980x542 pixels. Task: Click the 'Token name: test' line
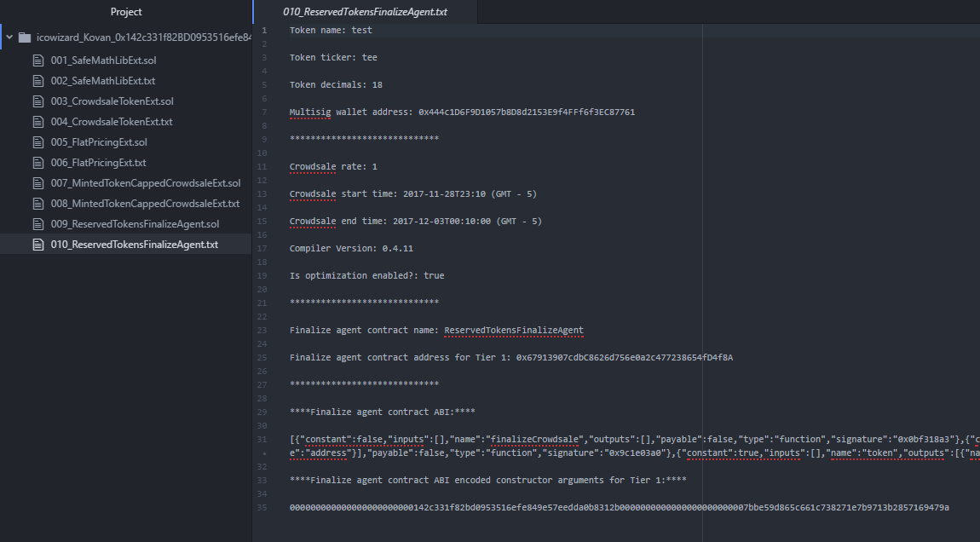click(x=331, y=30)
